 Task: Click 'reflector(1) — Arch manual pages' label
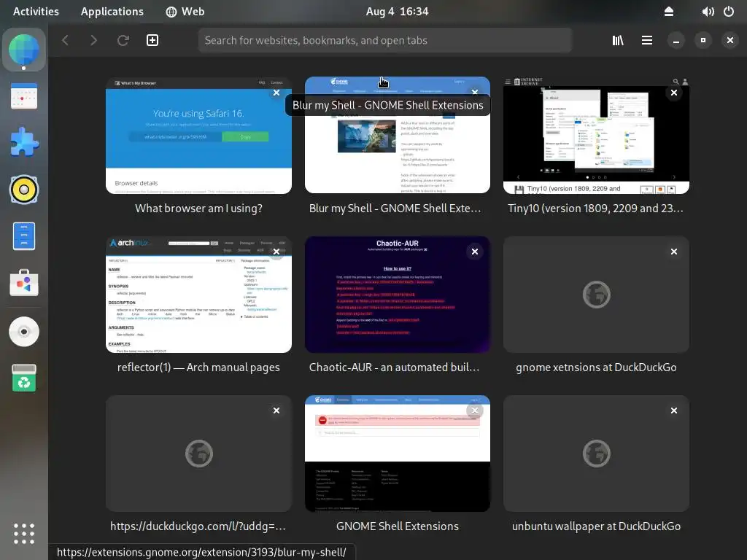(198, 367)
